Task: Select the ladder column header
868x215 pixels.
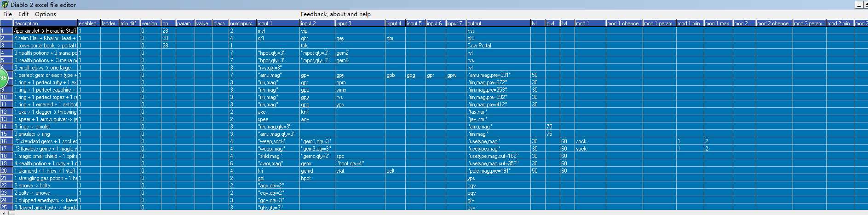Action: [x=109, y=23]
